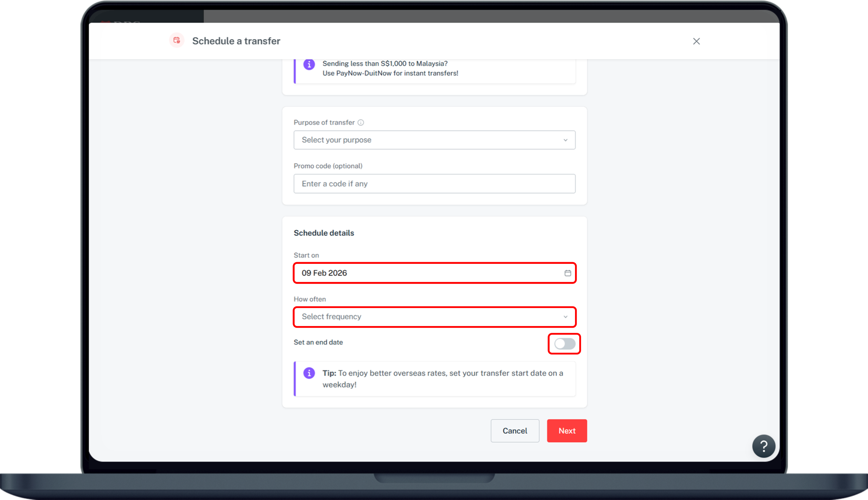The image size is (868, 500).
Task: Click the Schedule a transfer heading text
Action: click(236, 41)
